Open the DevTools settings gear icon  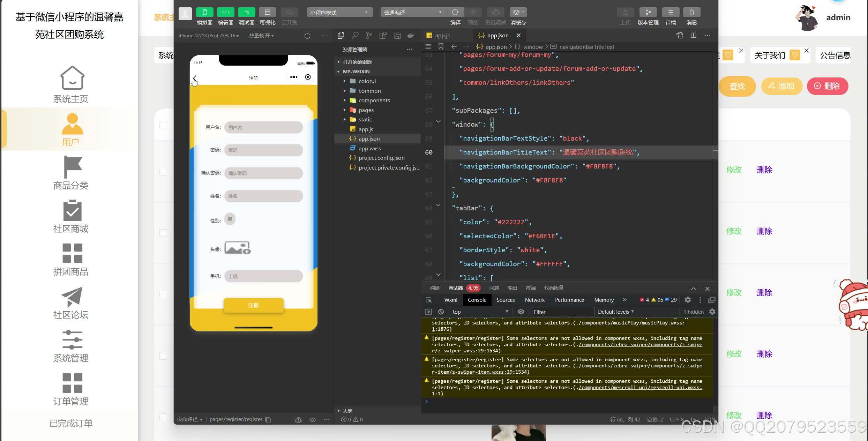688,300
